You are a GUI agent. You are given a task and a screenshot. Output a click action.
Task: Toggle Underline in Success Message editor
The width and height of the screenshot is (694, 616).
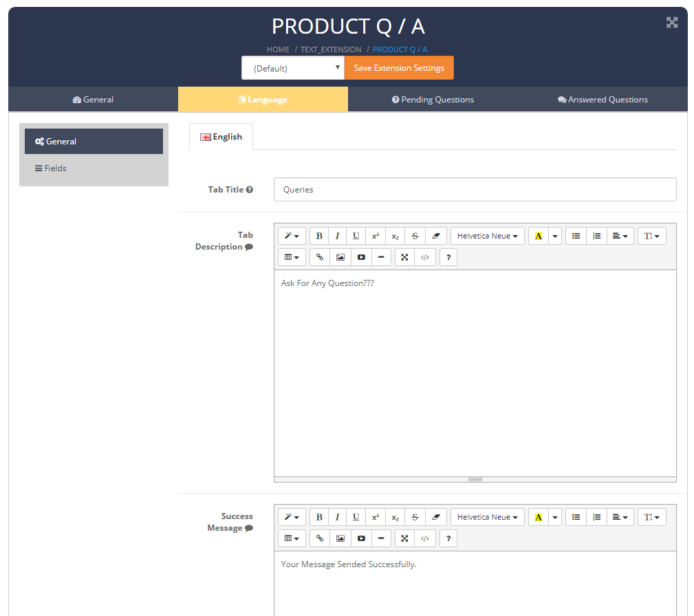pos(356,517)
